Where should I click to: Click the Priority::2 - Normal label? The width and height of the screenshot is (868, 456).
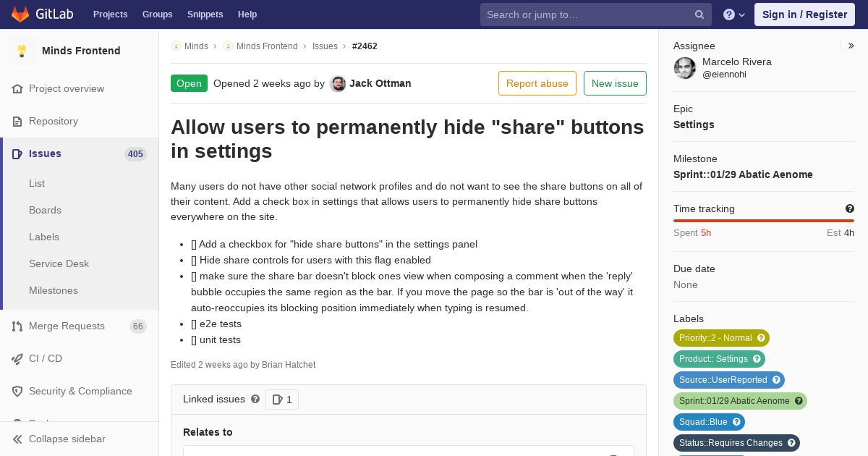click(x=721, y=338)
